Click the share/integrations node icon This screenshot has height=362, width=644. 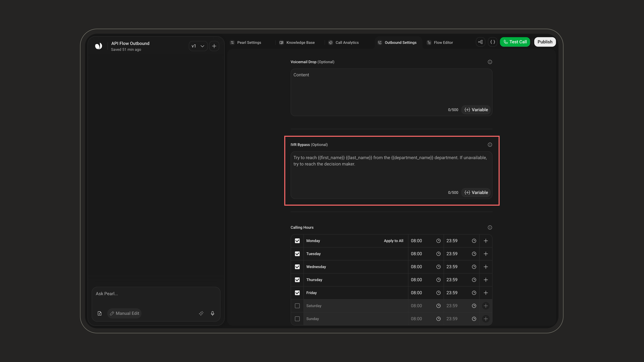pos(480,42)
